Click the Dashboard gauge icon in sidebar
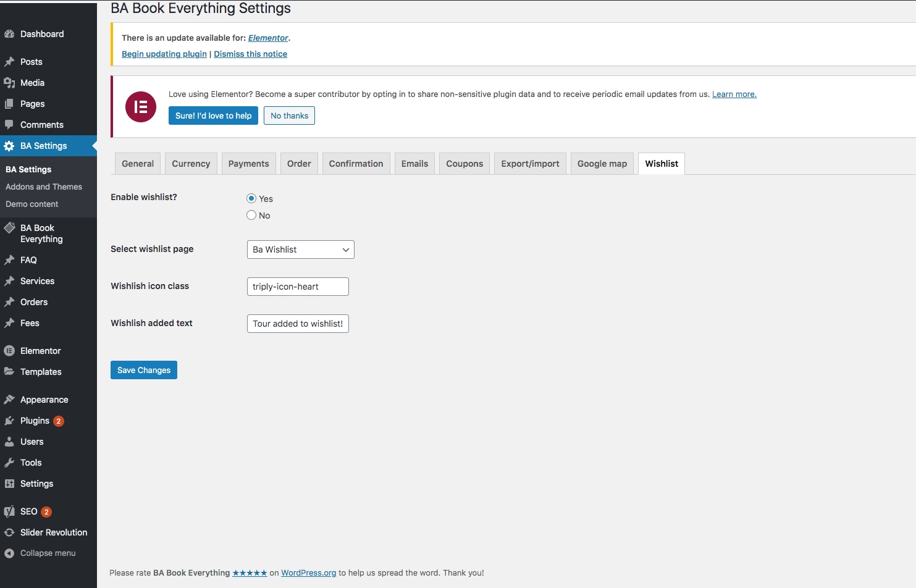This screenshot has height=588, width=916. click(x=9, y=34)
